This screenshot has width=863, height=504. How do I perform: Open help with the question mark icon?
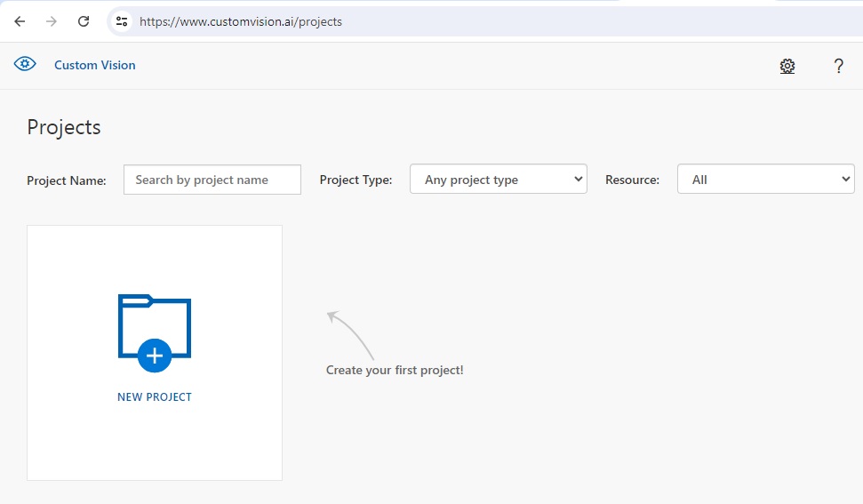coord(838,66)
